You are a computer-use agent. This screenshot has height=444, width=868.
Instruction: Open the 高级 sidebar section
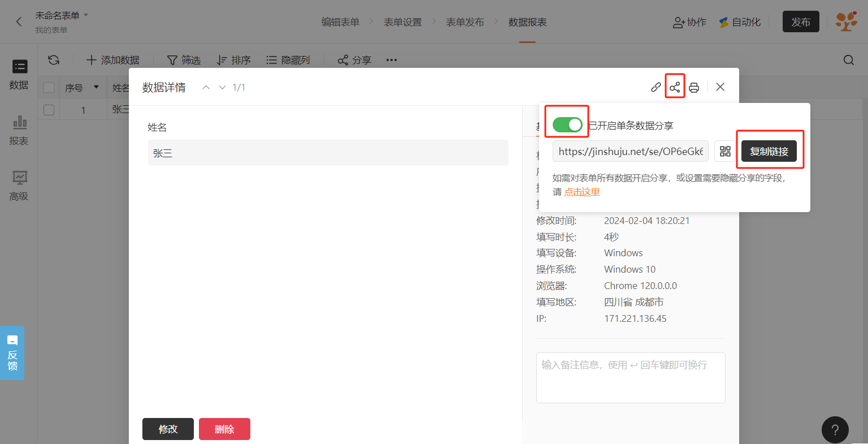pos(19,186)
